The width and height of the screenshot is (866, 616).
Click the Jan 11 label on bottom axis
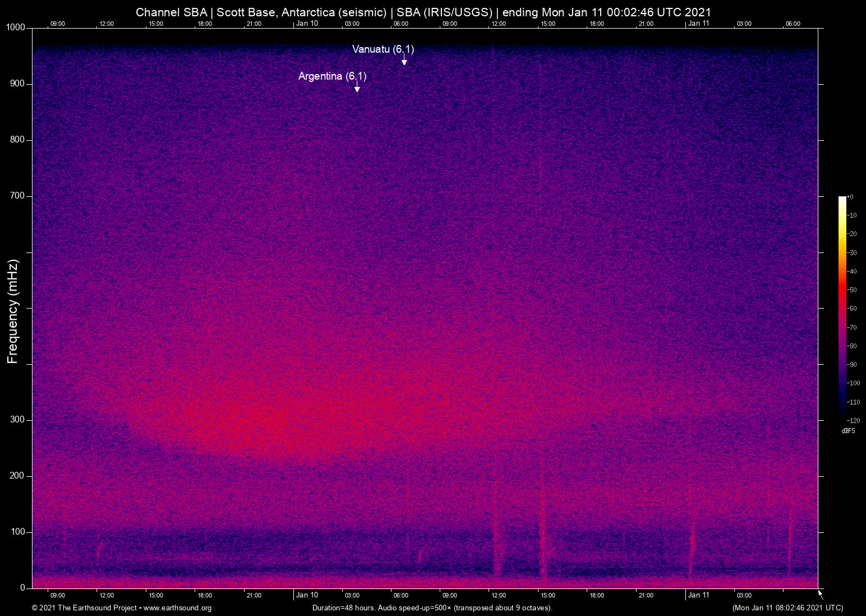[699, 595]
